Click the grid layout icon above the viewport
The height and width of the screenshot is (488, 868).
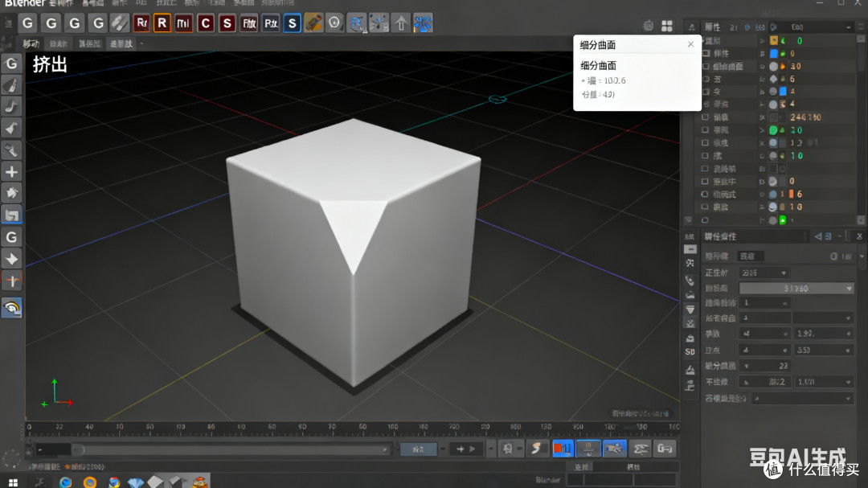point(667,26)
